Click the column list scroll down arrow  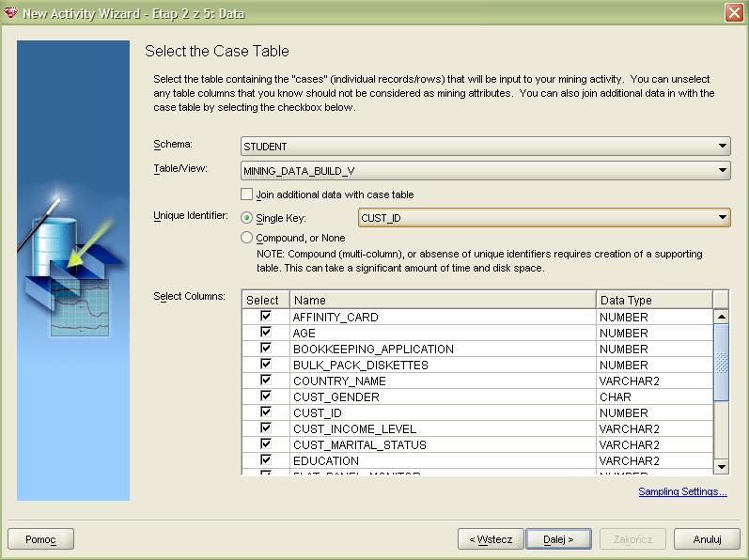pos(722,466)
